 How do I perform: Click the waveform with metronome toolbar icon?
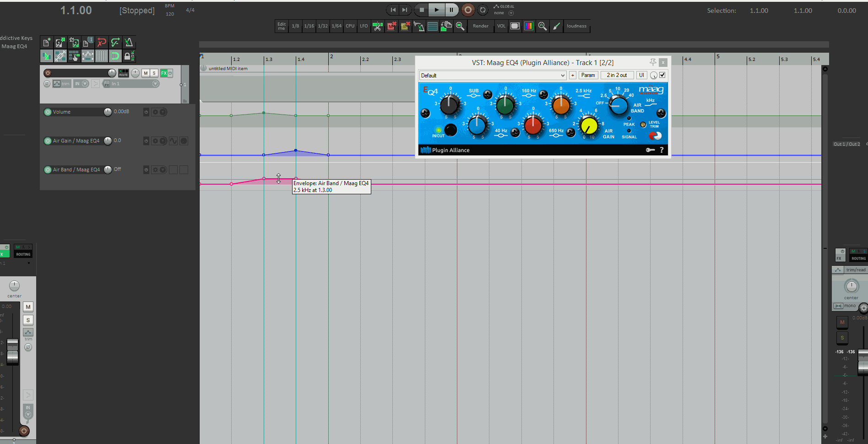tap(419, 26)
